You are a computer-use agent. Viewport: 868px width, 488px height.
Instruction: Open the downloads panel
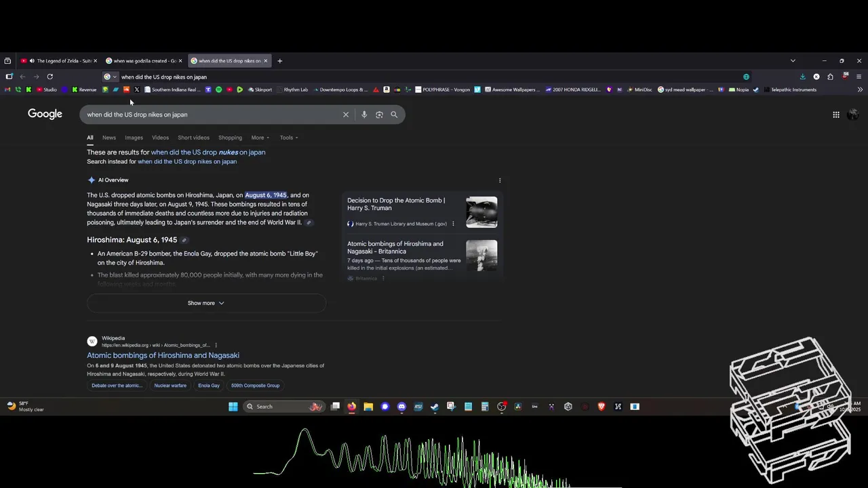[x=802, y=77]
